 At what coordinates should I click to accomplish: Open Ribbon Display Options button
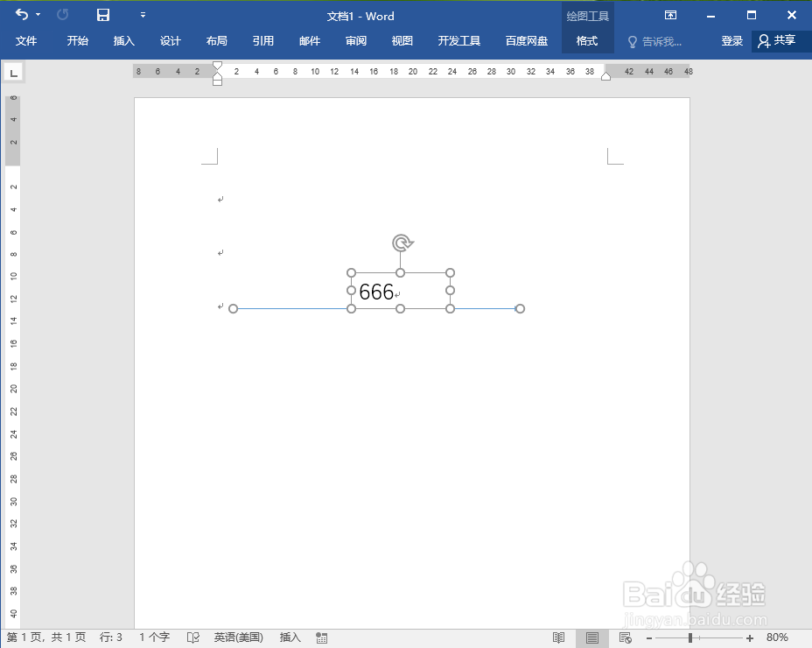(670, 15)
